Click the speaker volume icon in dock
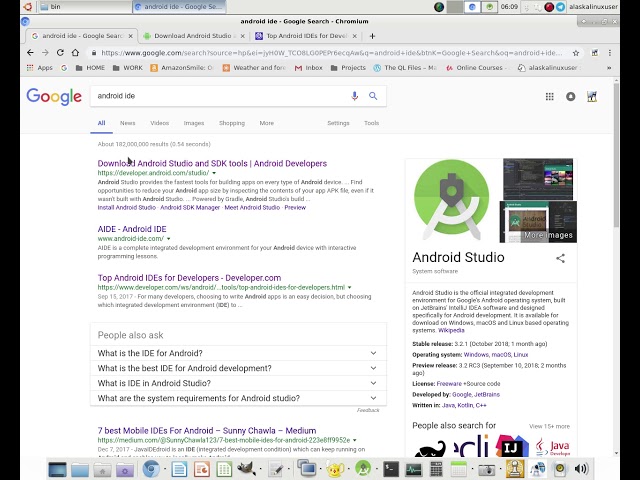The width and height of the screenshot is (640, 480). pyautogui.click(x=581, y=469)
